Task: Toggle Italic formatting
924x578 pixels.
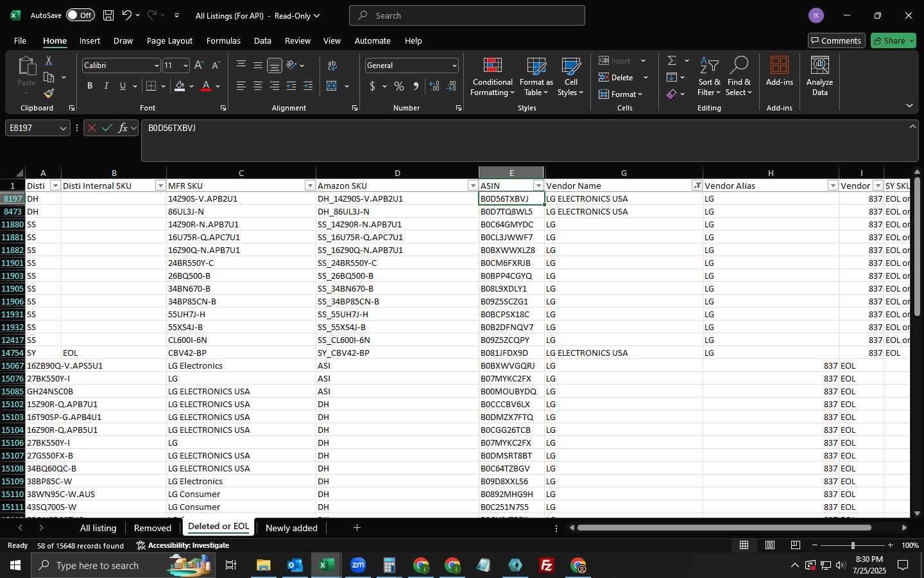Action: coord(107,86)
